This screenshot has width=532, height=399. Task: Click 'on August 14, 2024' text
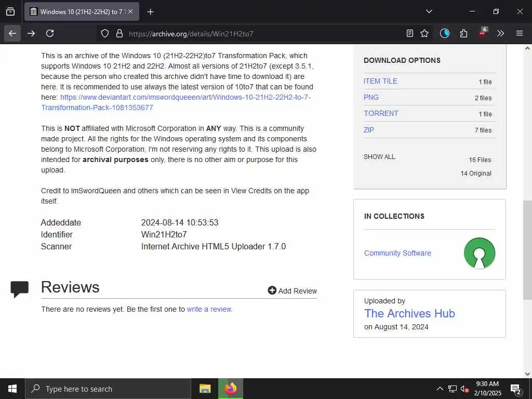[396, 327]
